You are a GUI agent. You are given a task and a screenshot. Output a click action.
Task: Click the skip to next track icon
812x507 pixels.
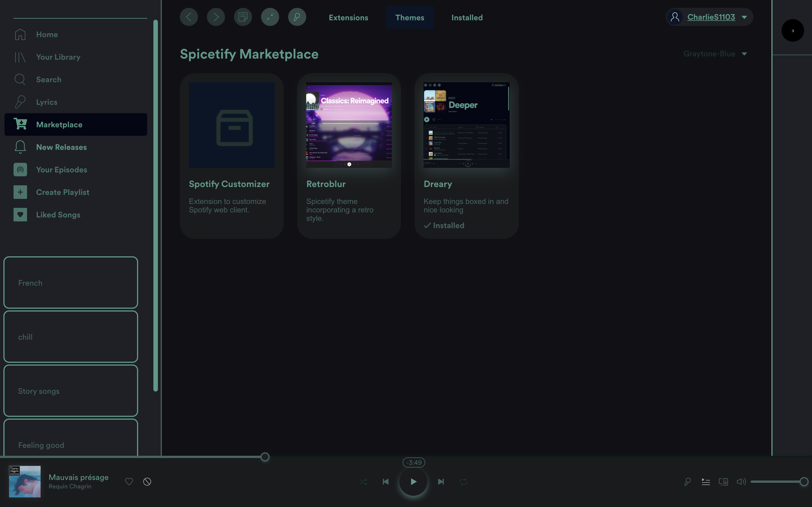(440, 481)
